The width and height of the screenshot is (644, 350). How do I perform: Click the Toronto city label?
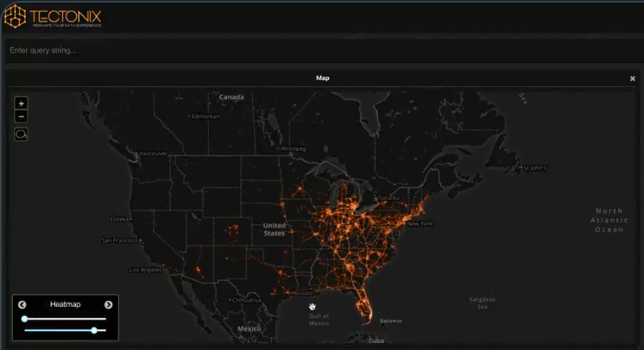coord(388,198)
